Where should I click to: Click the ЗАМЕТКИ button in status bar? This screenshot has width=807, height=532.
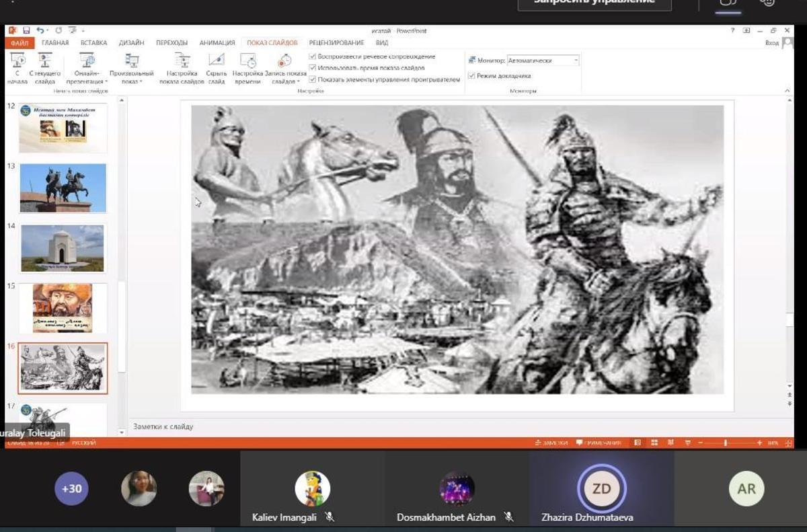pos(551,443)
